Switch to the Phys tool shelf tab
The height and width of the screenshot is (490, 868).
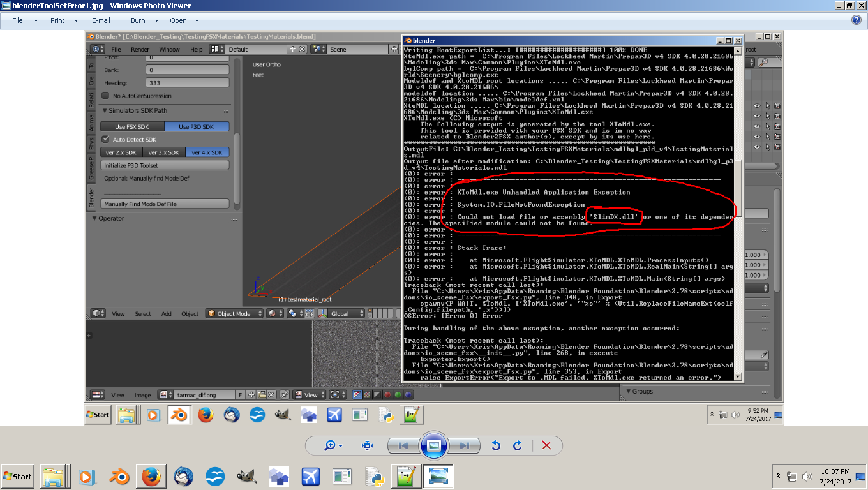(x=91, y=144)
